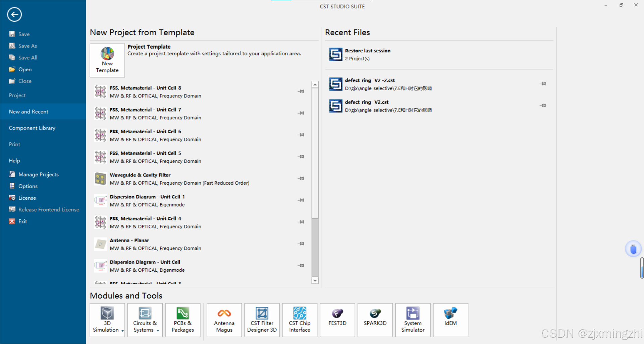Image resolution: width=644 pixels, height=344 pixels.
Task: Open CST Chip Interface tool
Action: 300,320
